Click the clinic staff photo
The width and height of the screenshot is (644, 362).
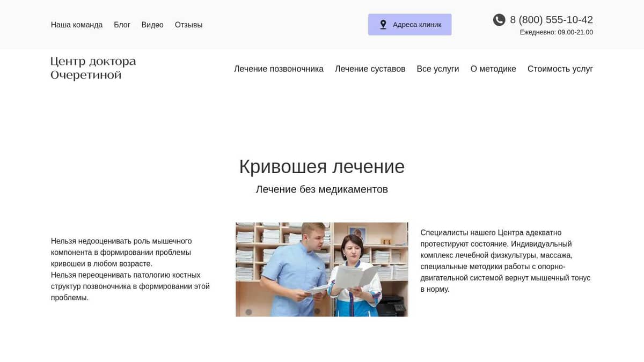pos(321,269)
